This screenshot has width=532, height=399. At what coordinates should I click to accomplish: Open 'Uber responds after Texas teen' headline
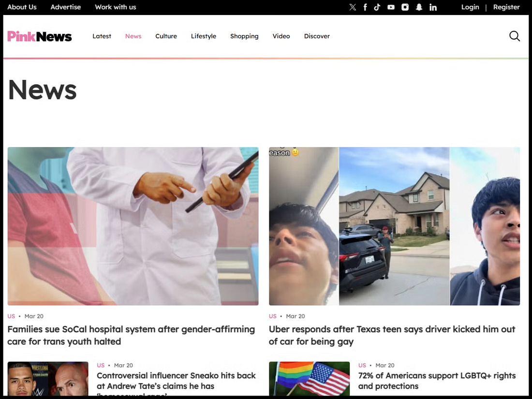[392, 335]
